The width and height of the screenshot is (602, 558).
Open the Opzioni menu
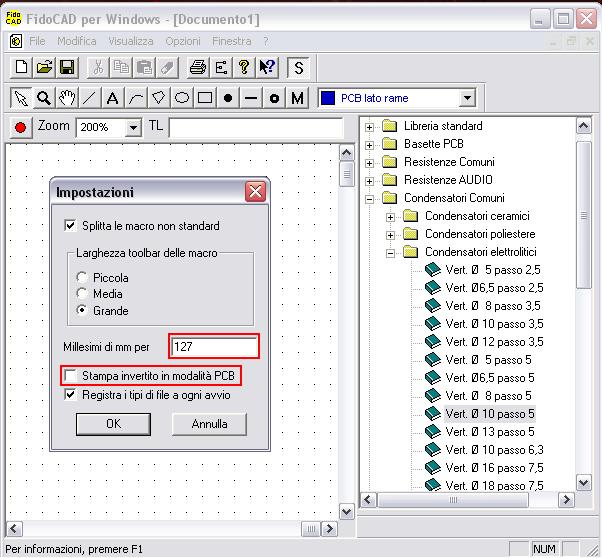tap(183, 41)
